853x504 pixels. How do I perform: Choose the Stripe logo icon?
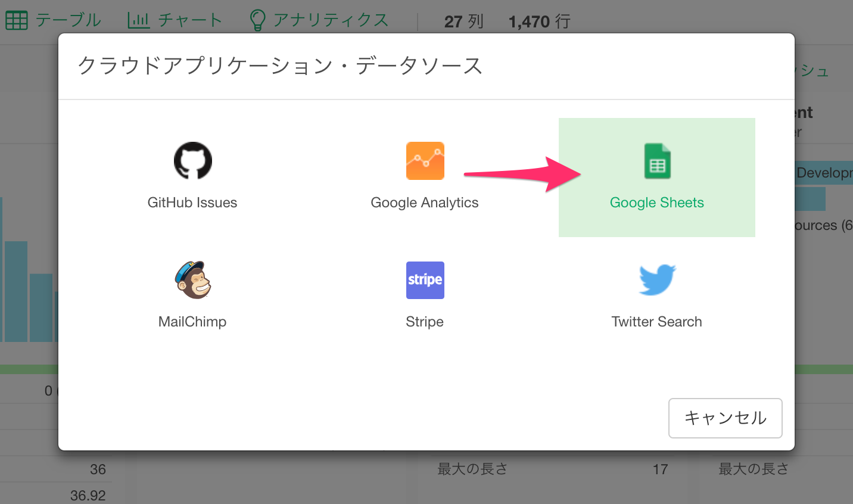point(425,280)
